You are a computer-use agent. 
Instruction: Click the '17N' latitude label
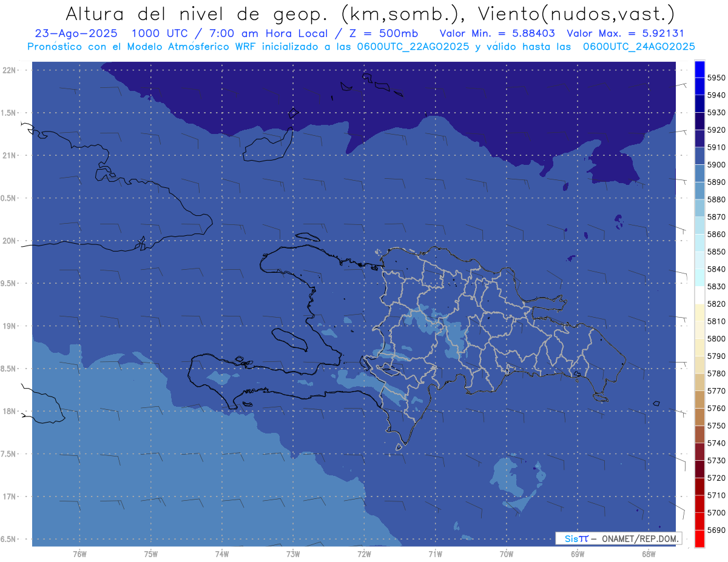(x=9, y=497)
